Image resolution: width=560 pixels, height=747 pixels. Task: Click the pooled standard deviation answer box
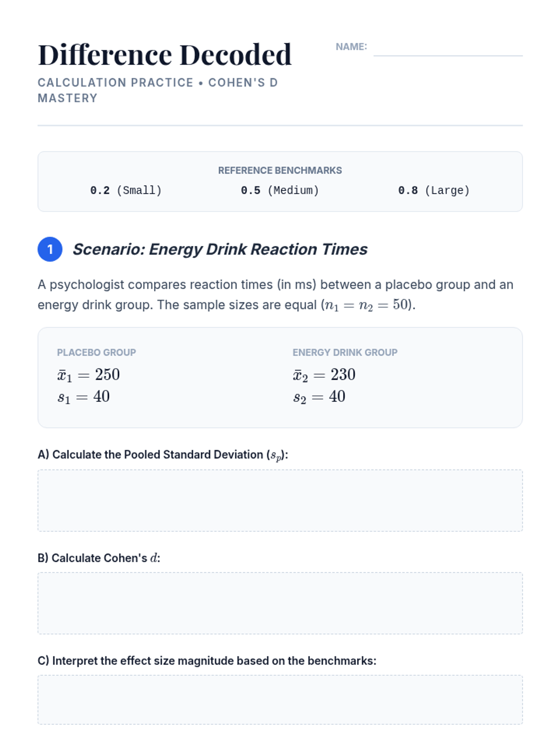click(x=280, y=500)
